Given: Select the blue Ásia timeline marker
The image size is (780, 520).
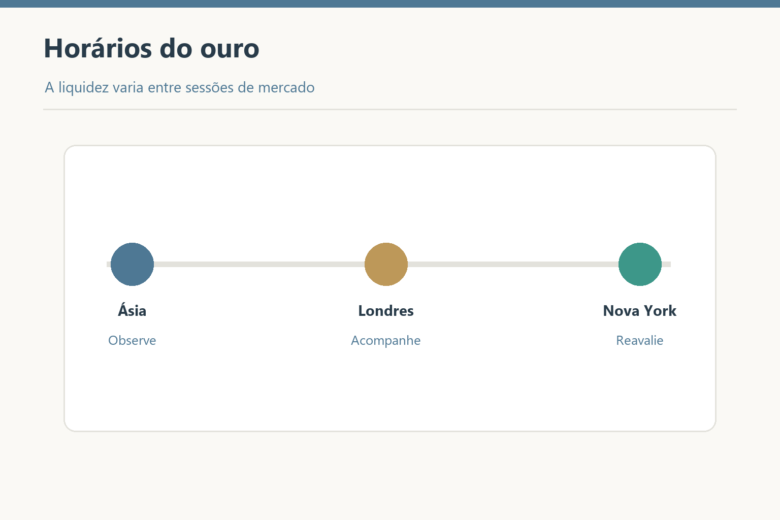Looking at the screenshot, I should coord(132,264).
